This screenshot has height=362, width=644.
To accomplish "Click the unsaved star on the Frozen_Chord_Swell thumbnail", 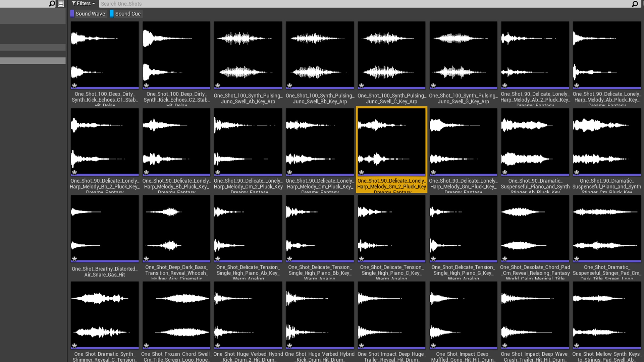I will pyautogui.click(x=146, y=346).
